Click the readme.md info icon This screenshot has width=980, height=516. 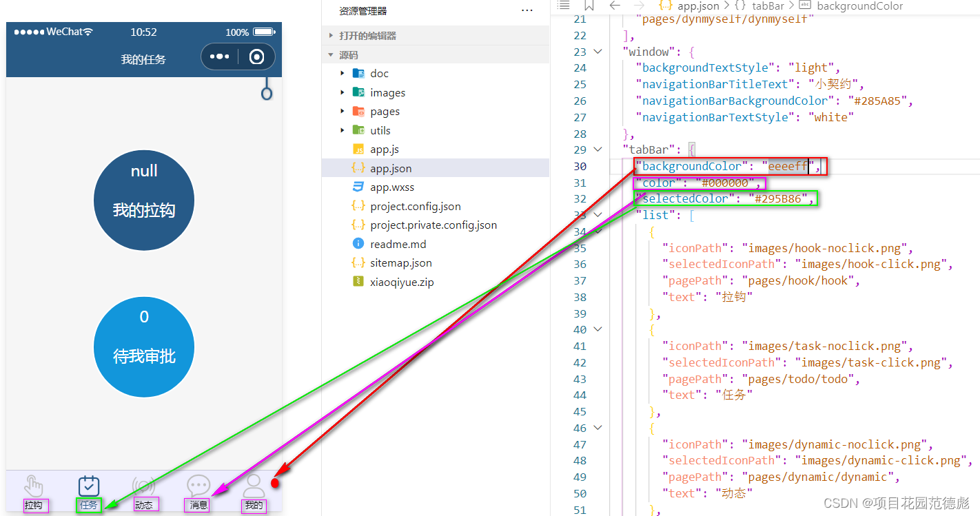point(358,244)
